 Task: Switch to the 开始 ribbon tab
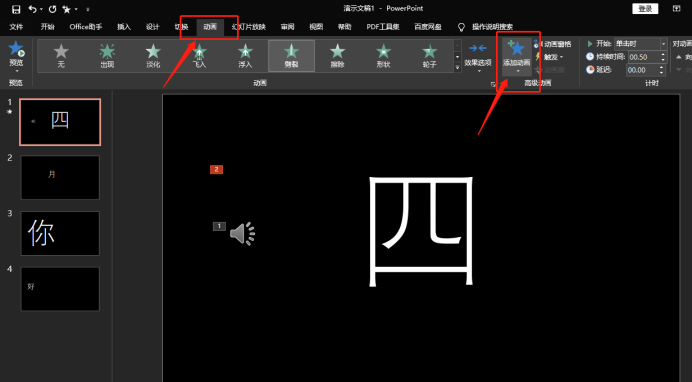pyautogui.click(x=48, y=27)
